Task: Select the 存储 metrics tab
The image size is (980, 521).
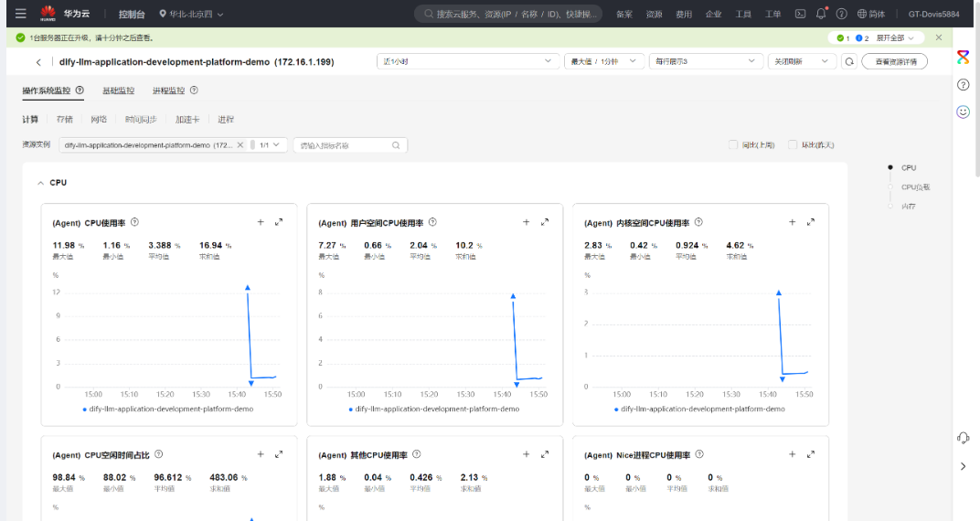Action: (x=64, y=119)
